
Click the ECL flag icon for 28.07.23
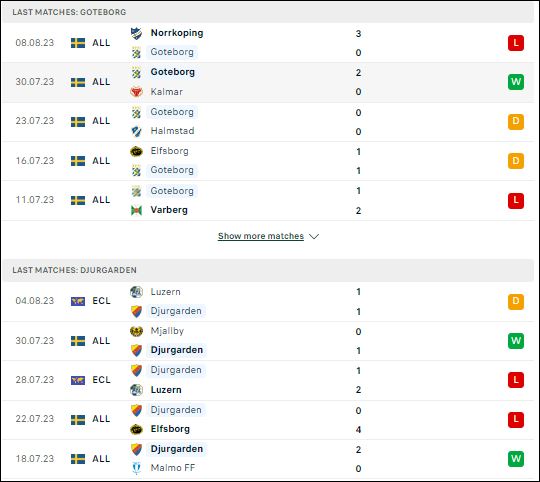[78, 380]
